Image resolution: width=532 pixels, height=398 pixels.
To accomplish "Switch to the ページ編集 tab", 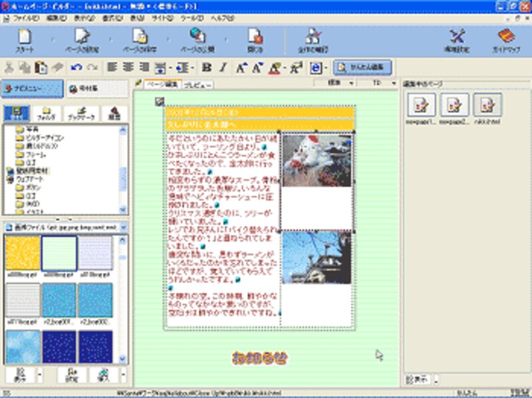I will tap(162, 84).
